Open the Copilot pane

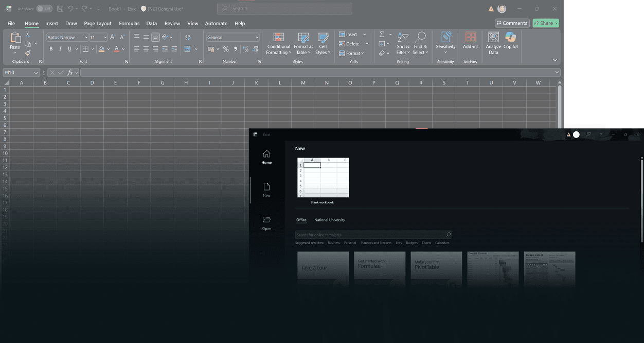click(x=510, y=41)
